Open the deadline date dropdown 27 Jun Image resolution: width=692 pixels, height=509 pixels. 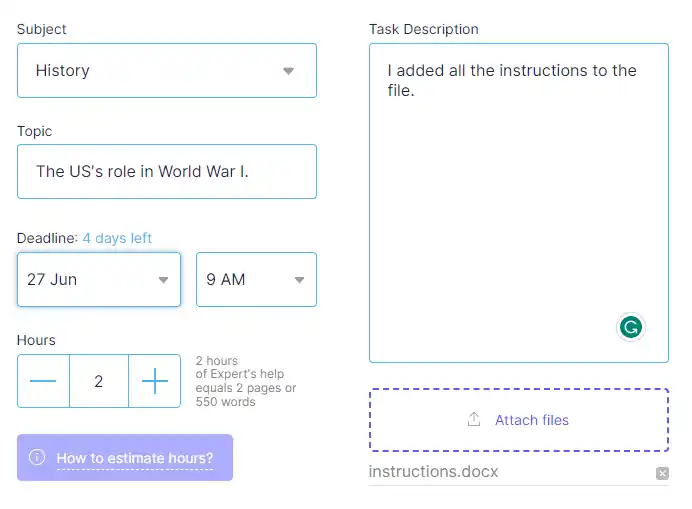point(99,279)
